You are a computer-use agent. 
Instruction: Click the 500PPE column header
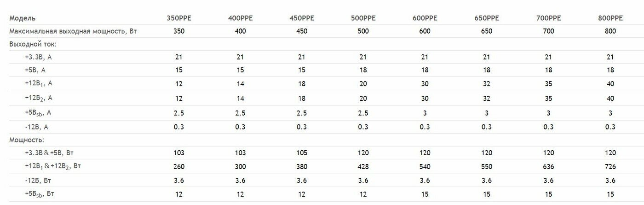(x=363, y=18)
